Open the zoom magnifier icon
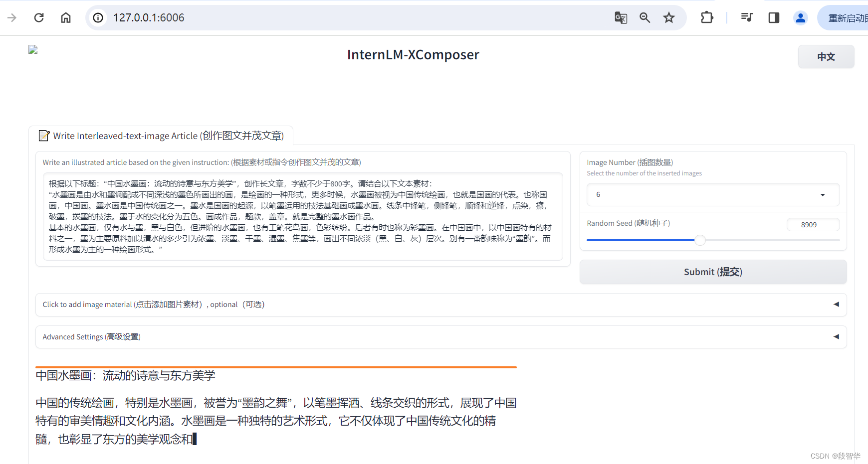Screen dimensions: 868x464 [645, 18]
